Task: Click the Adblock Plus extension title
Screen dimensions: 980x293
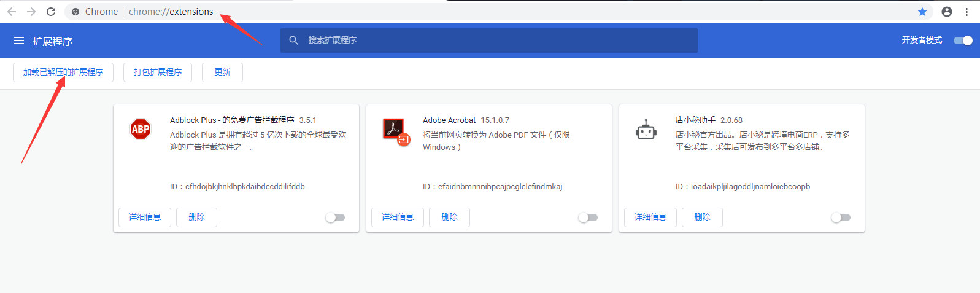Action: (x=232, y=120)
